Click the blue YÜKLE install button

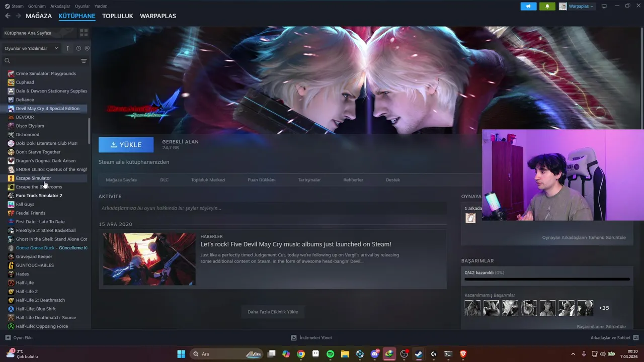click(x=126, y=145)
